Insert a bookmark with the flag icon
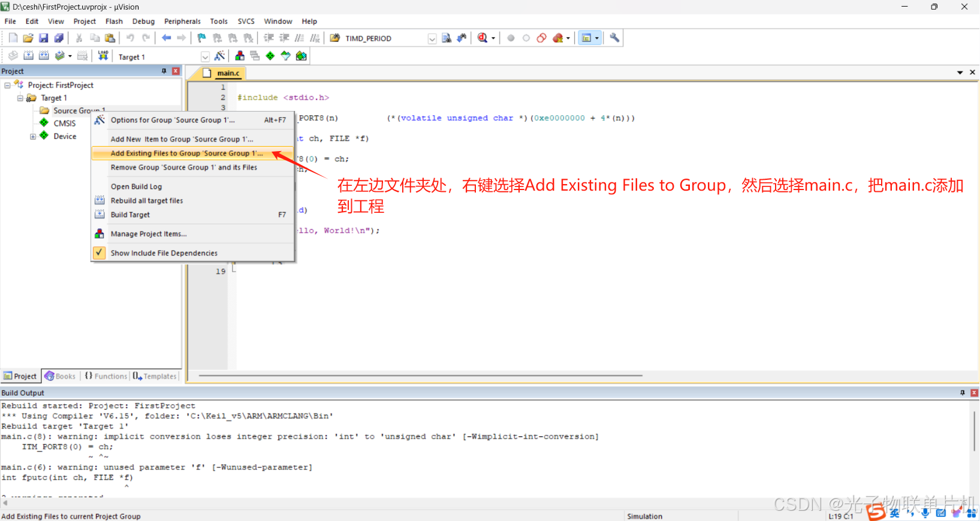Image resolution: width=980 pixels, height=521 pixels. pyautogui.click(x=201, y=38)
